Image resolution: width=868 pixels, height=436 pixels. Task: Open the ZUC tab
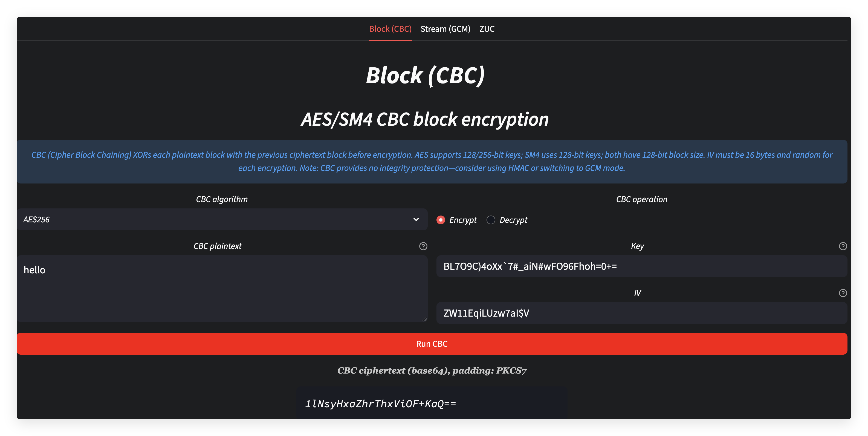(x=487, y=29)
